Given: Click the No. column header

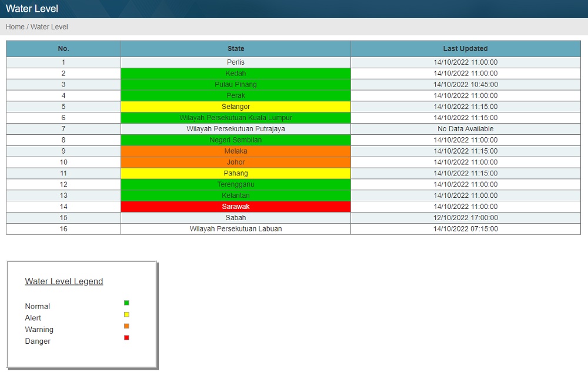Looking at the screenshot, I should tap(64, 49).
